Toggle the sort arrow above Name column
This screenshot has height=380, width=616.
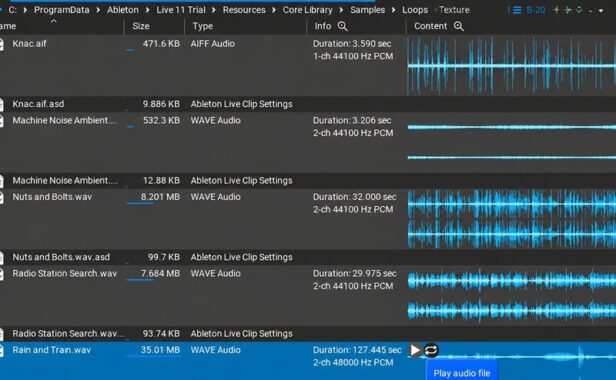click(54, 21)
